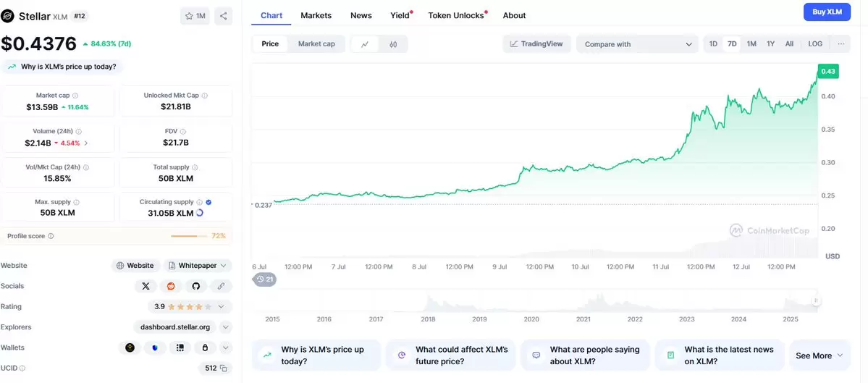Screen dimensions: 868x383
Task: Open the X (Twitter) social link
Action: [x=146, y=286]
